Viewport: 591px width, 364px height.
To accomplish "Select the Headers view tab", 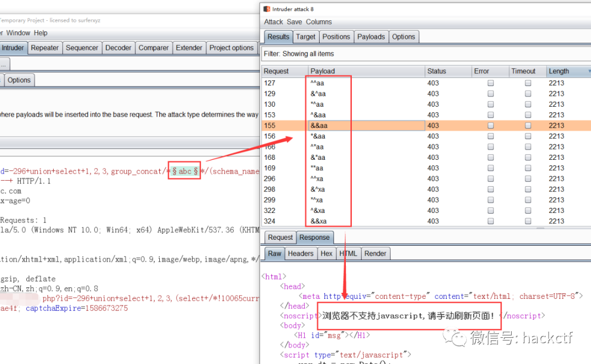I will (300, 253).
